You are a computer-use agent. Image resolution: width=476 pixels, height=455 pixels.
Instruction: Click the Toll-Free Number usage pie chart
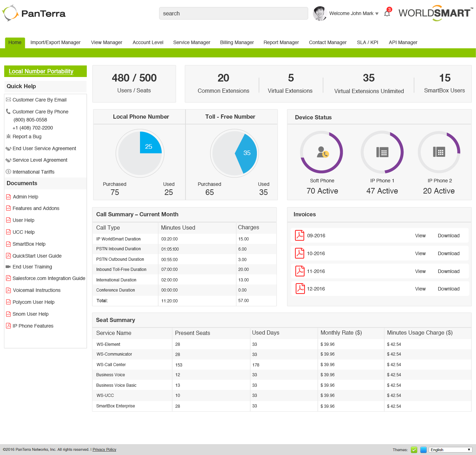point(234,153)
